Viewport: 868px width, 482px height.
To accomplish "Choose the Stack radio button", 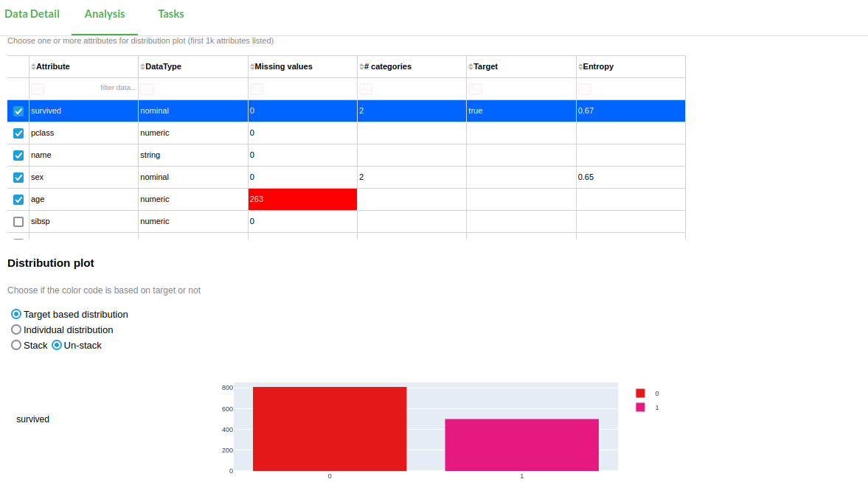I will pyautogui.click(x=16, y=346).
